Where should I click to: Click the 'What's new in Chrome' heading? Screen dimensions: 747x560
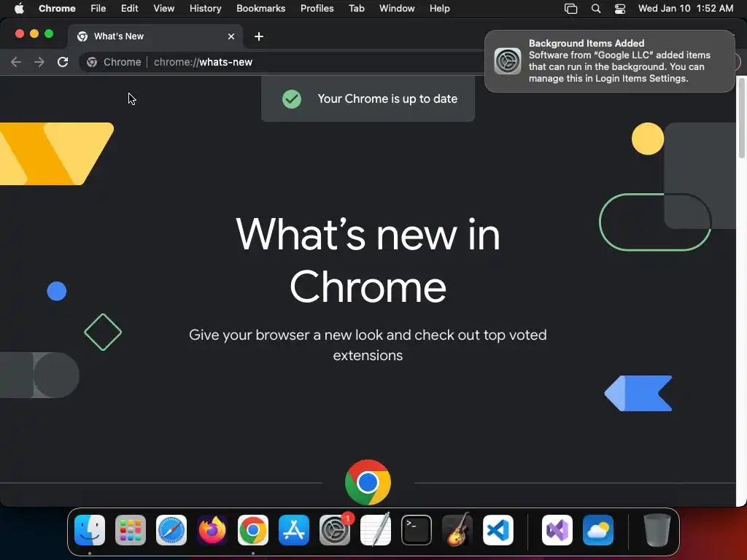368,260
